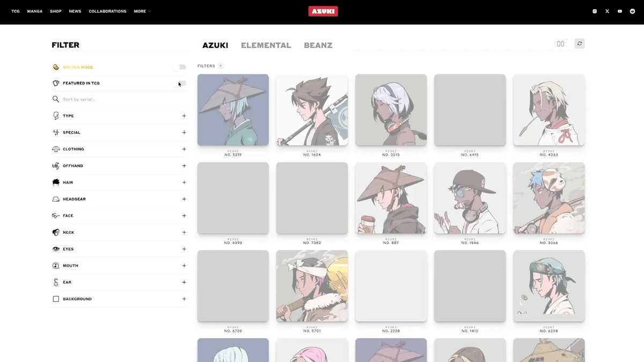This screenshot has width=644, height=362.
Task: Open the blank card No. 6415
Action: 470,110
